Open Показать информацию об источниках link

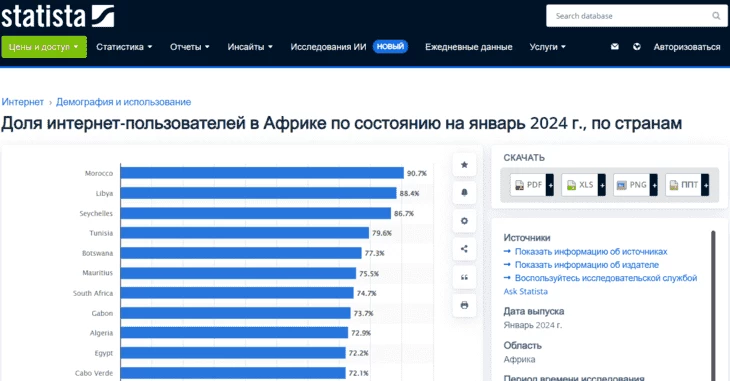[591, 252]
